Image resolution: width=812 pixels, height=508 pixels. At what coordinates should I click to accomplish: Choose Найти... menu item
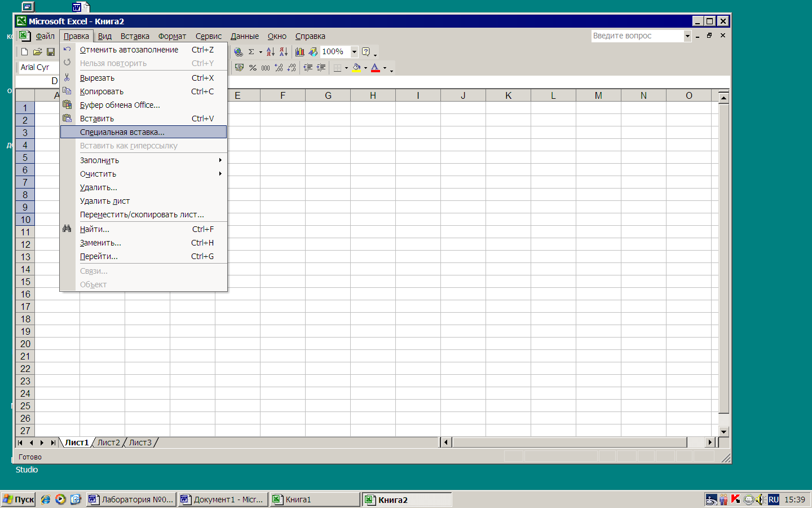click(144, 229)
